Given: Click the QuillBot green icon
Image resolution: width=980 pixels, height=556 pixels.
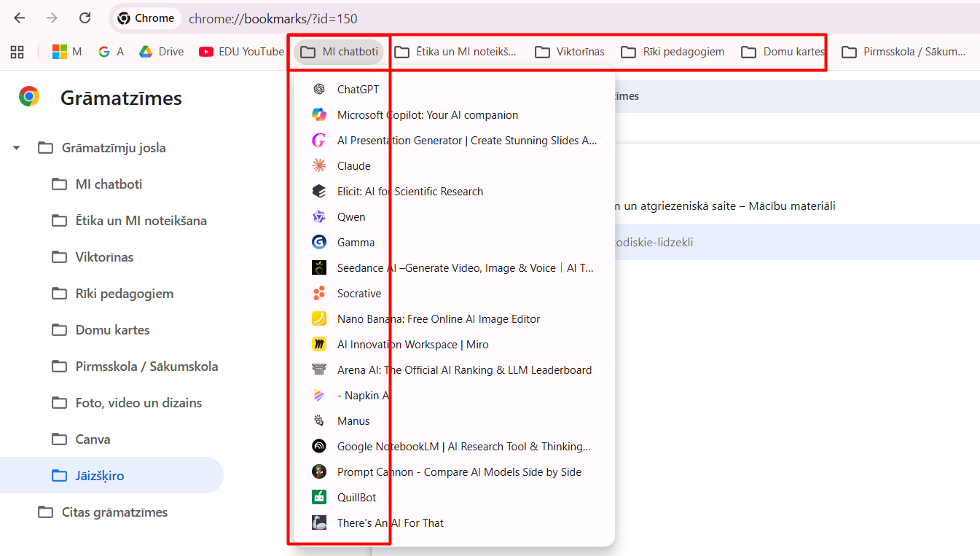Looking at the screenshot, I should click(318, 498).
